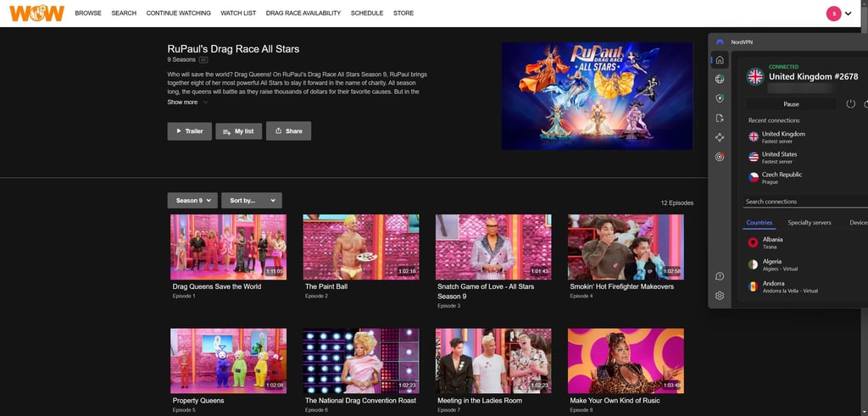Click the NordVPN disconnect power icon
868x416 pixels.
point(851,104)
